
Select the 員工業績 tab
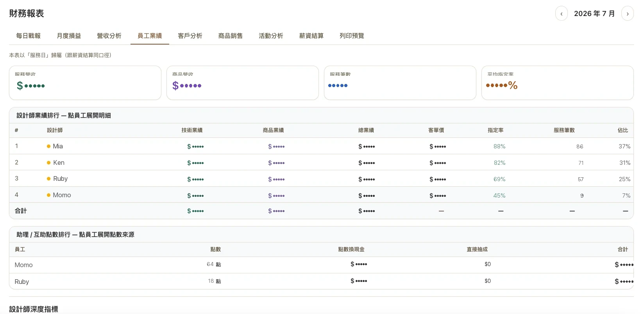coord(150,36)
